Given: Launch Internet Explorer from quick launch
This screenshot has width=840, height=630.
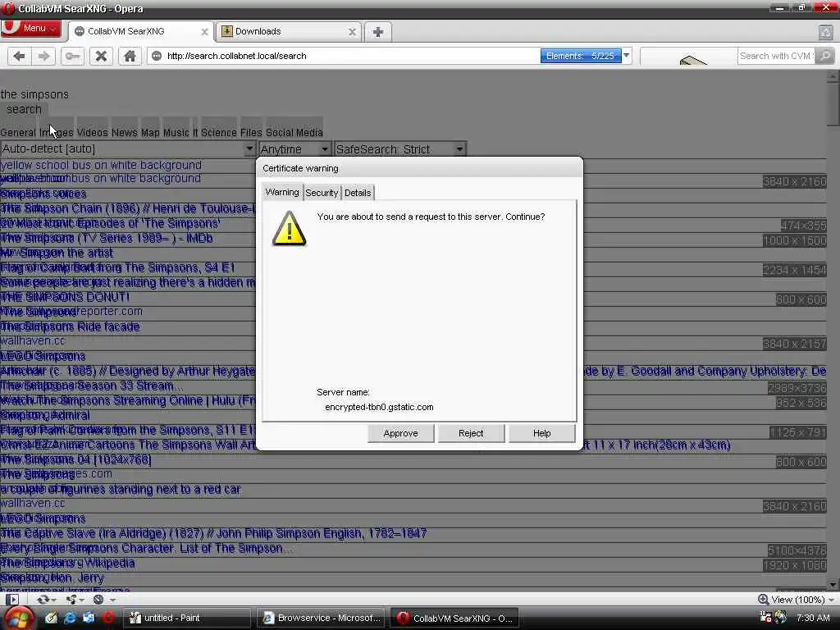Looking at the screenshot, I should click(x=70, y=618).
